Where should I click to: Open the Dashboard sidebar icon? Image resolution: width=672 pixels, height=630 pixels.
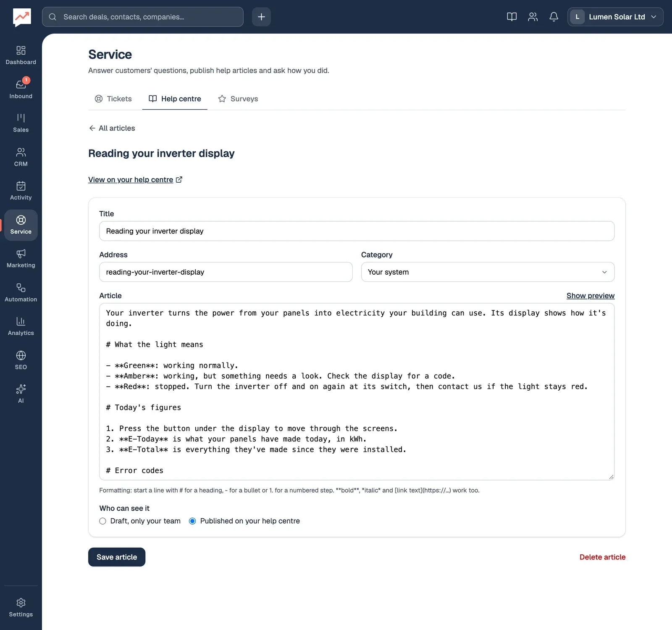21,55
